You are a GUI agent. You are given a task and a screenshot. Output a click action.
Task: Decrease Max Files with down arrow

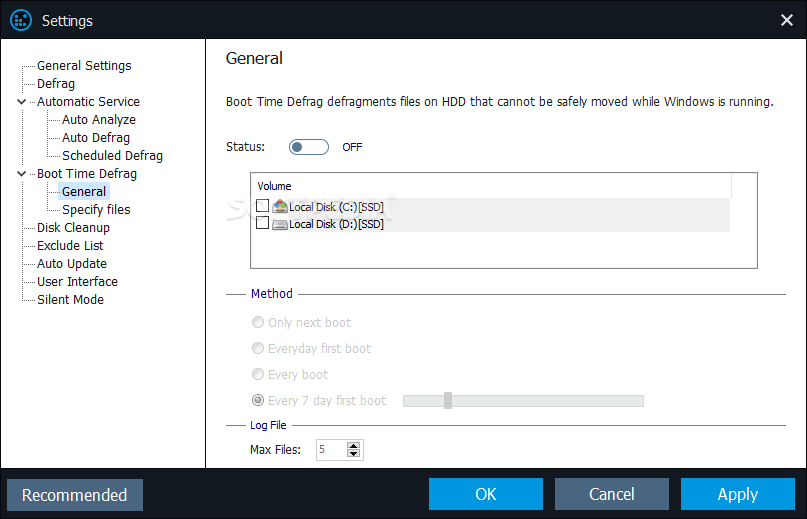tap(353, 454)
